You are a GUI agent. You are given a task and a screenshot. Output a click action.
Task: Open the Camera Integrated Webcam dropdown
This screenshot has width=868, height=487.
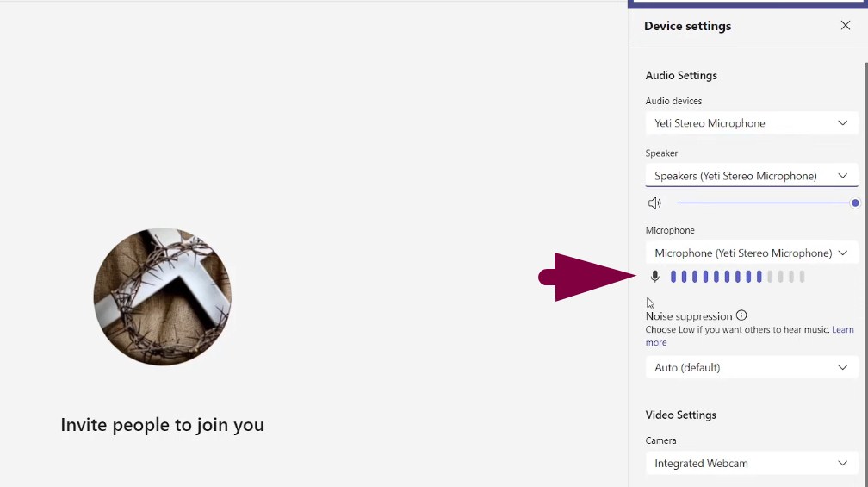click(751, 463)
